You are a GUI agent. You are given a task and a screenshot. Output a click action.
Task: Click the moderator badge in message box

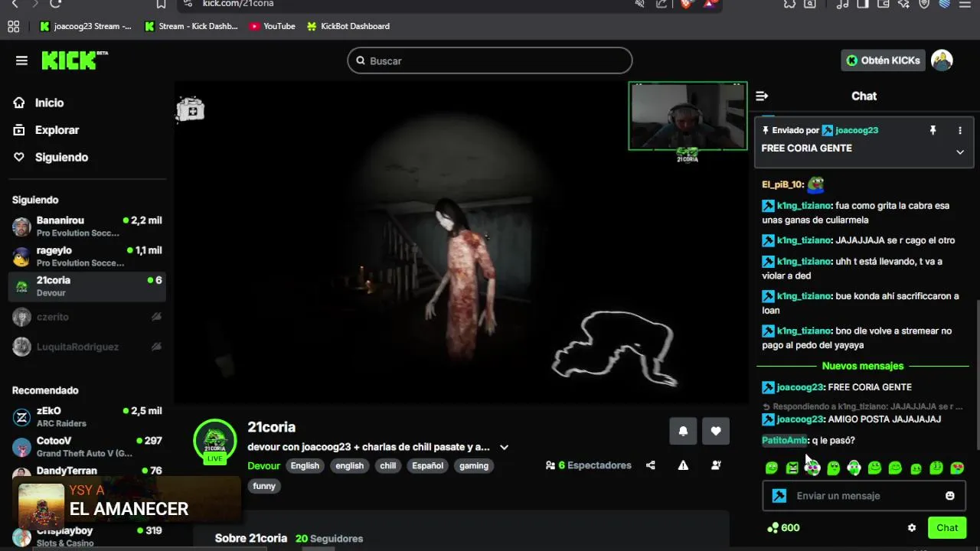(779, 496)
